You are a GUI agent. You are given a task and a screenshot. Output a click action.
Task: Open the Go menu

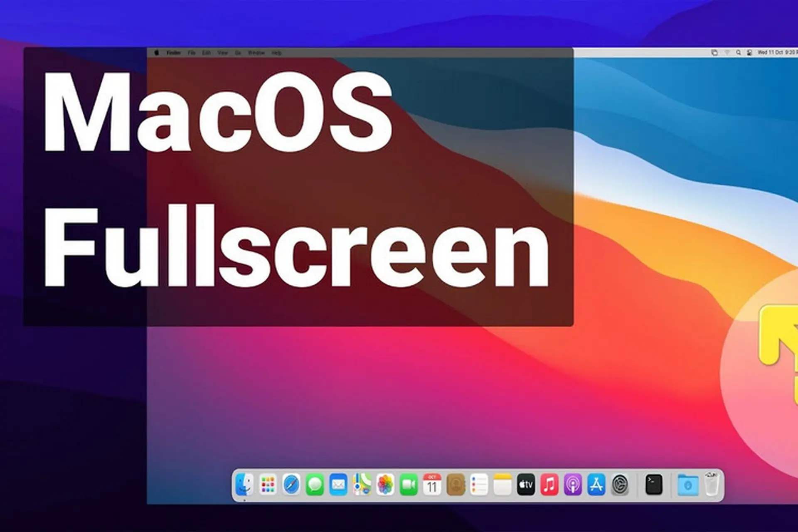click(x=238, y=53)
